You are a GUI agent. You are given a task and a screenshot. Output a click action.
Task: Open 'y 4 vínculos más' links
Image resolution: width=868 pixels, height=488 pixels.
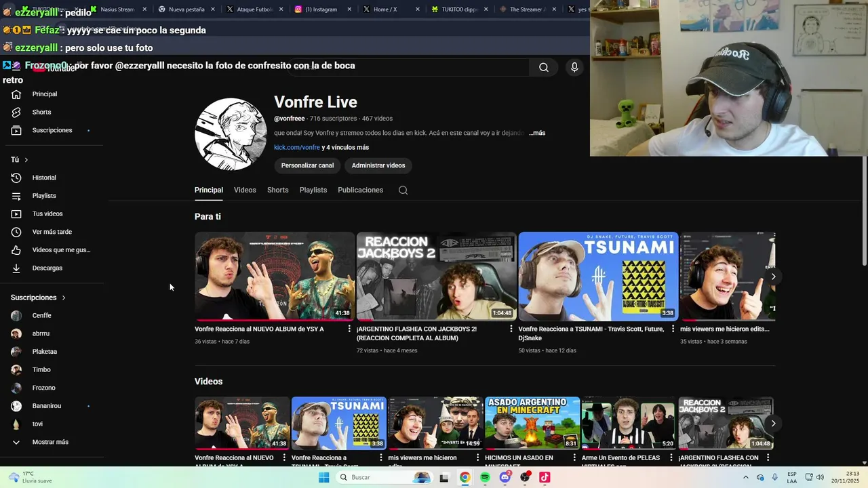pos(345,147)
